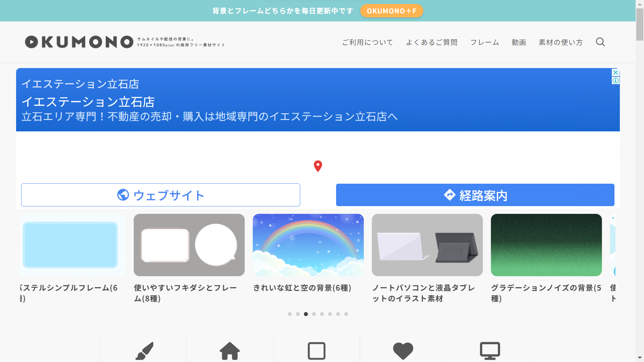
Task: Open the heart favorites category icon
Action: point(403,351)
